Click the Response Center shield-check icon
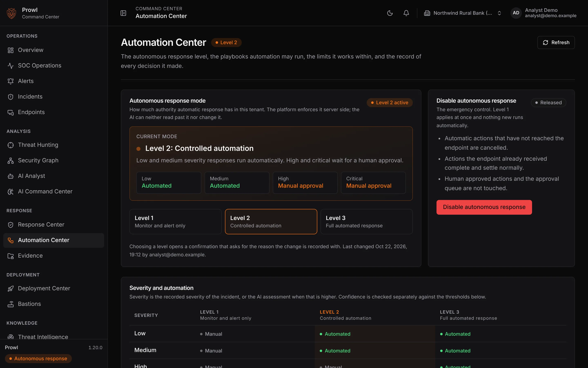 10,225
